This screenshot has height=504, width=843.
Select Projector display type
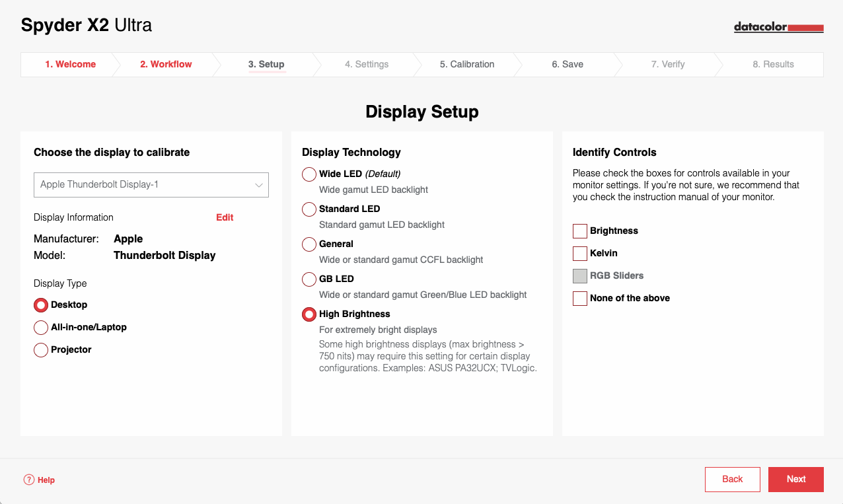[x=41, y=350]
